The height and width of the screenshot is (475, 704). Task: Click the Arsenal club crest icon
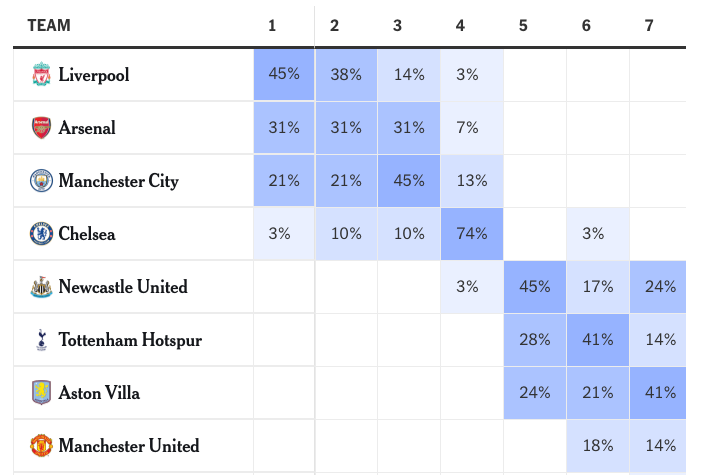[x=40, y=128]
